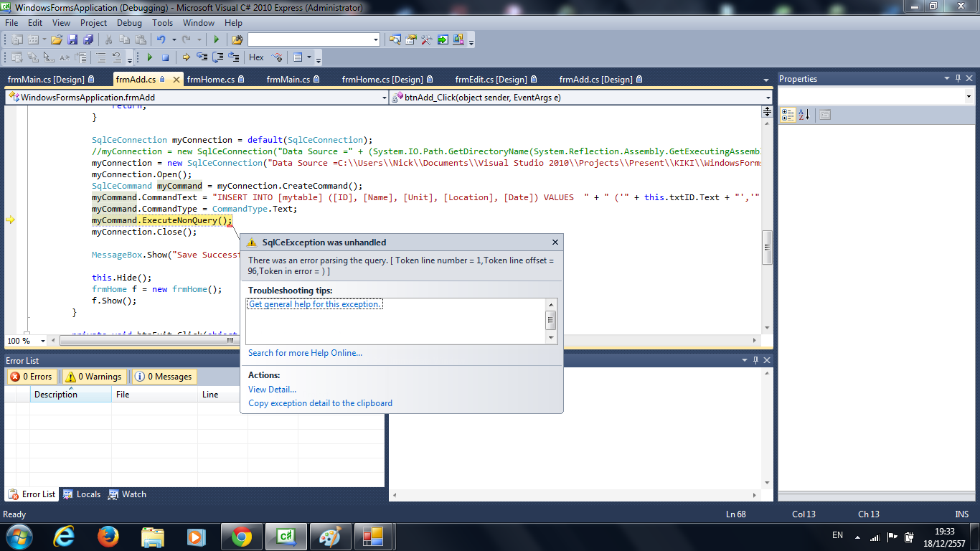Open Google Chrome from the taskbar
This screenshot has width=980, height=551.
click(241, 536)
